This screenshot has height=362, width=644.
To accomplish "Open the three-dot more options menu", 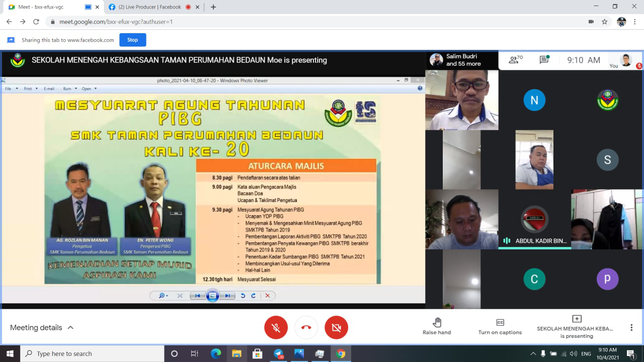I will pyautogui.click(x=631, y=328).
